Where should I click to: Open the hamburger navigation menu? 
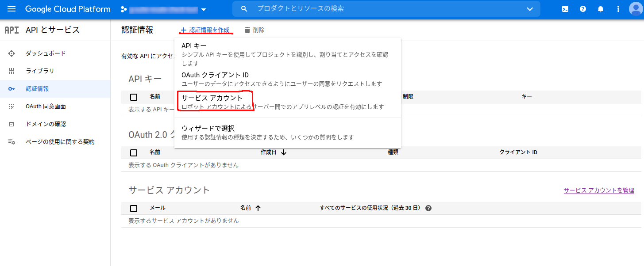12,9
